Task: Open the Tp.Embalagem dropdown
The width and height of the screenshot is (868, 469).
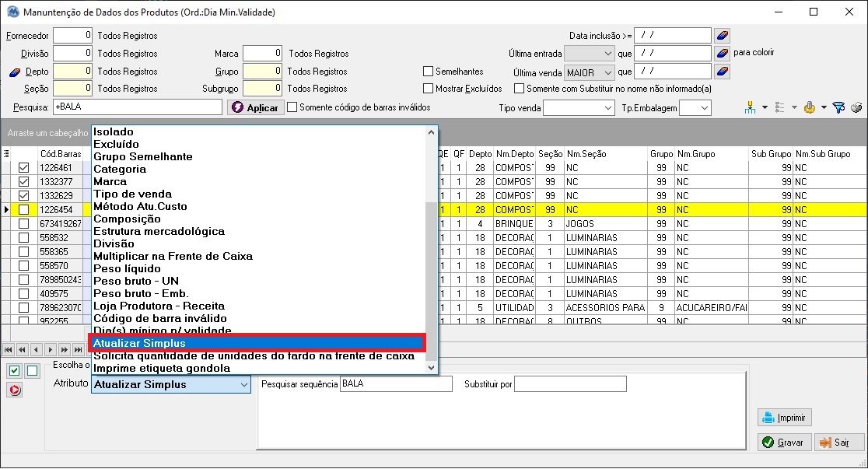Action: point(704,108)
